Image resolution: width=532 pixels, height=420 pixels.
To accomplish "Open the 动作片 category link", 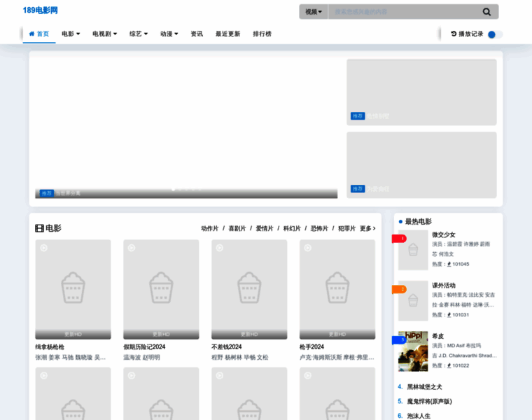I will click(210, 228).
